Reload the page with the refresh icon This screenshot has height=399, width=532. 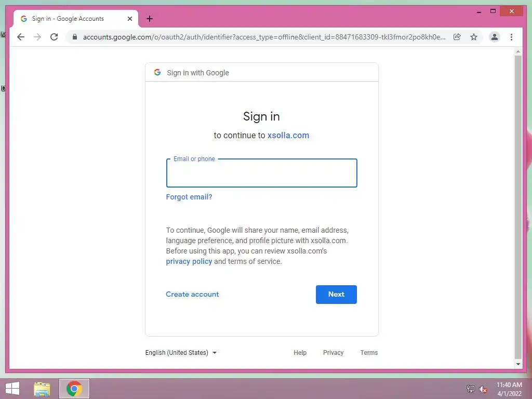54,37
